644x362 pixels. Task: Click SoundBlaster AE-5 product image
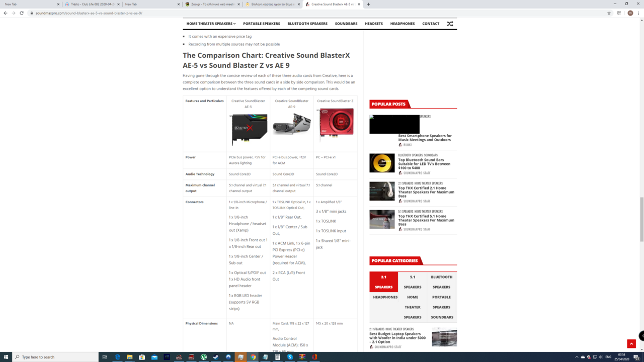(x=248, y=129)
